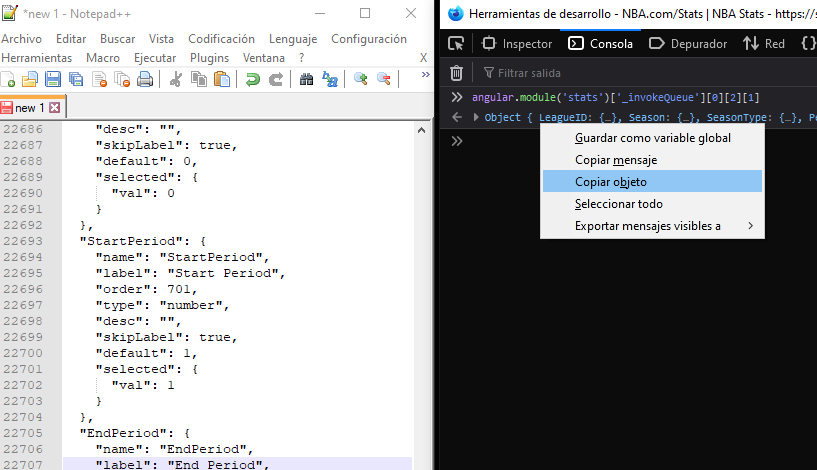Open the Editar menu

click(71, 39)
